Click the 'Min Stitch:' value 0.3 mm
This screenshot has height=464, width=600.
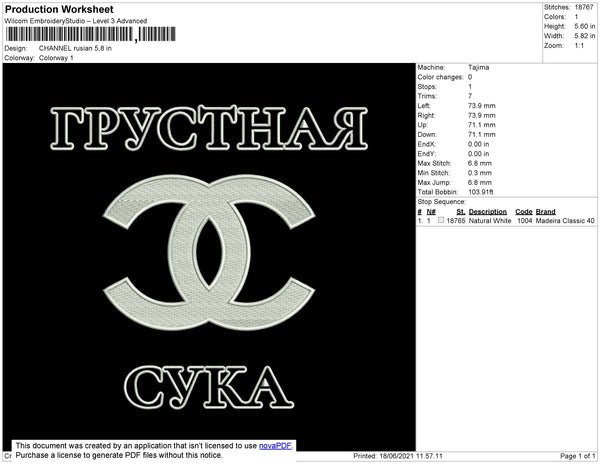click(x=480, y=173)
